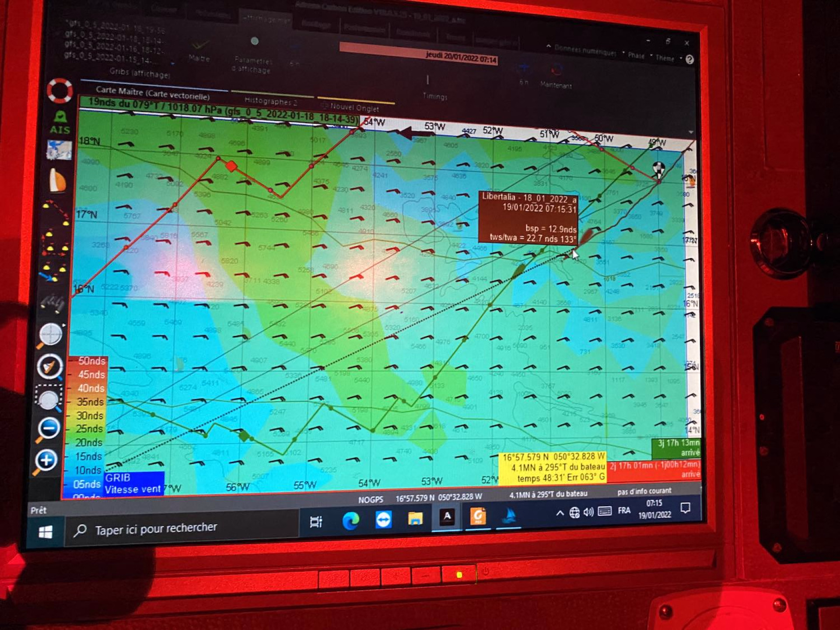Open the sailboat application on taskbar

point(508,515)
